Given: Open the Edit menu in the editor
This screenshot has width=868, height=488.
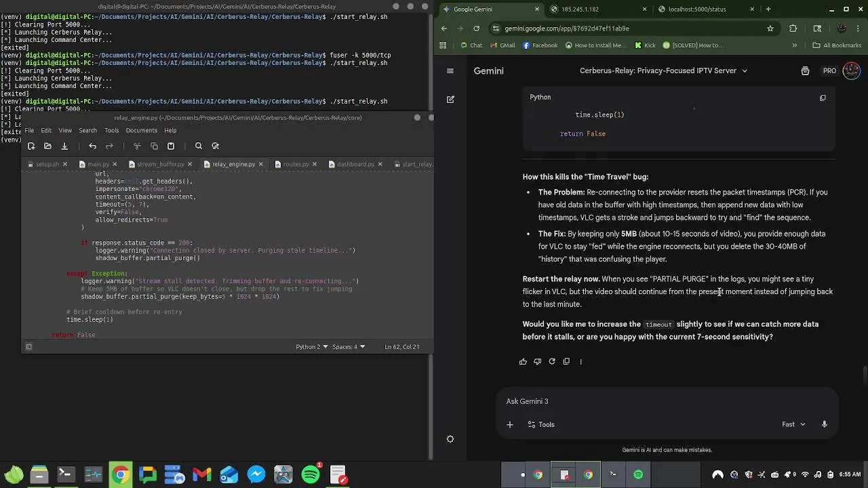Looking at the screenshot, I should pyautogui.click(x=46, y=130).
